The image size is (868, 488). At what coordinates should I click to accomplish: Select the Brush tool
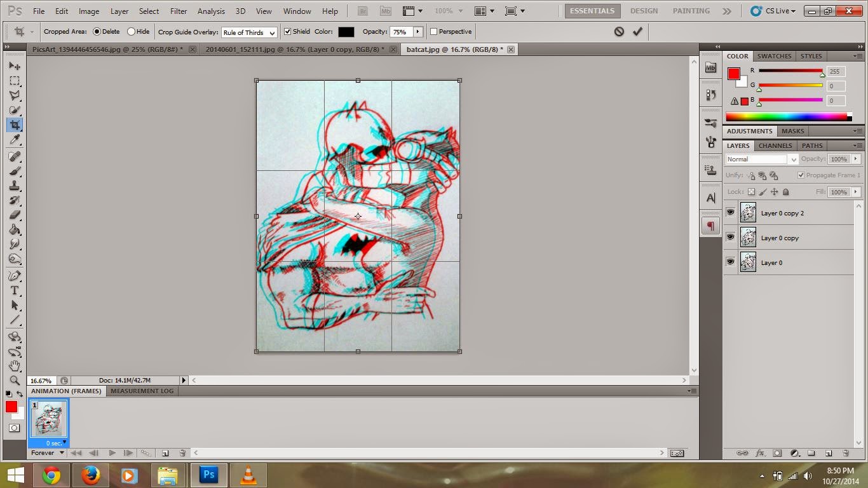click(15, 171)
